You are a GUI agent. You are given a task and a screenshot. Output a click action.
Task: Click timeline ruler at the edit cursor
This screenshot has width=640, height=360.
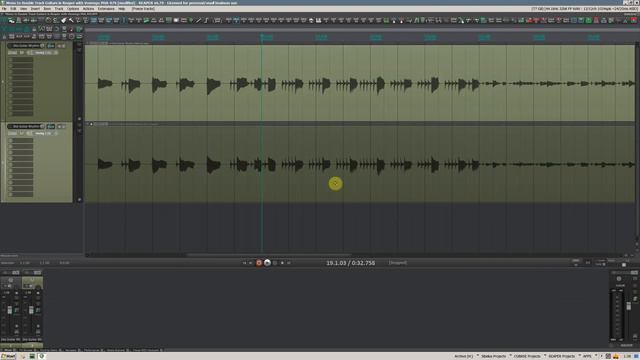point(262,37)
